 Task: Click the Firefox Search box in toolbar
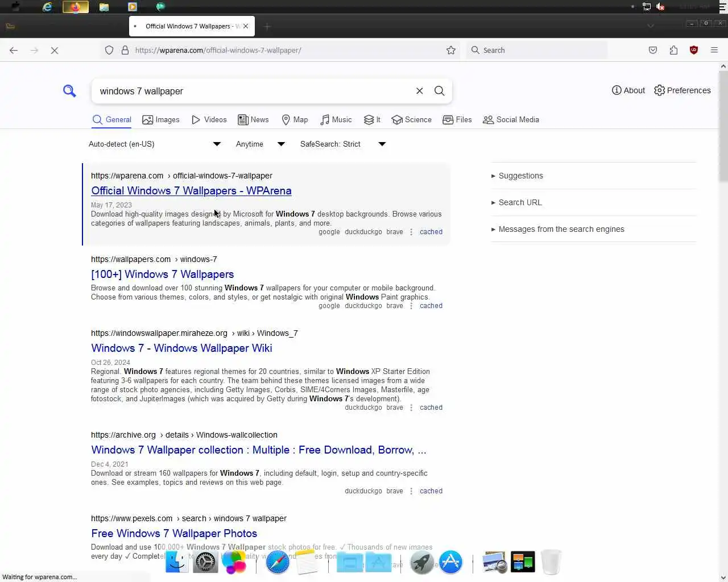(536, 50)
